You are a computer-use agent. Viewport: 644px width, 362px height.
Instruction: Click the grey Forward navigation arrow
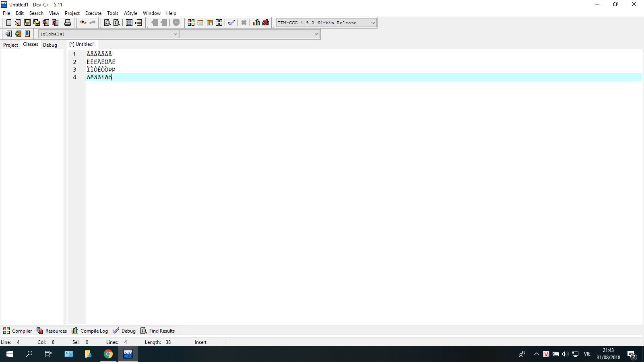point(164,23)
